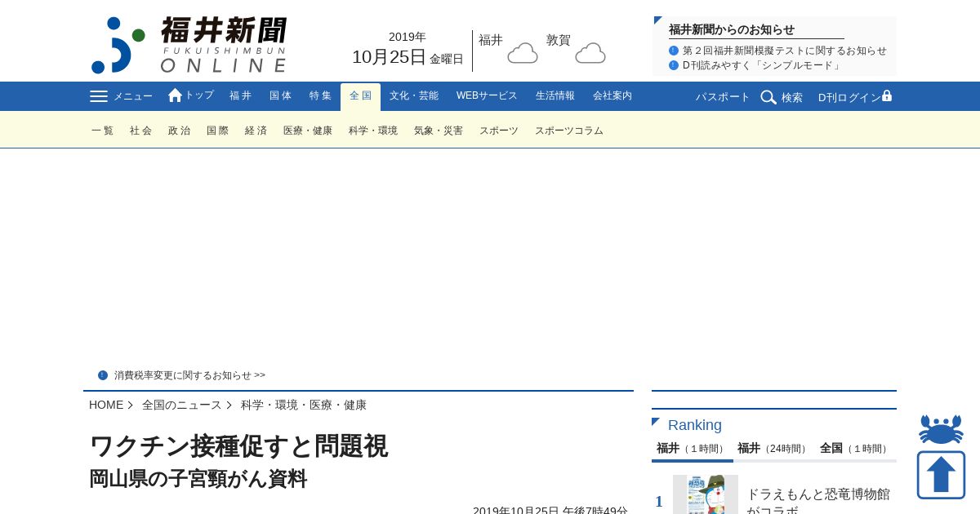Image resolution: width=980 pixels, height=514 pixels.
Task: Open the hamburger メニュー icon
Action: tap(99, 96)
